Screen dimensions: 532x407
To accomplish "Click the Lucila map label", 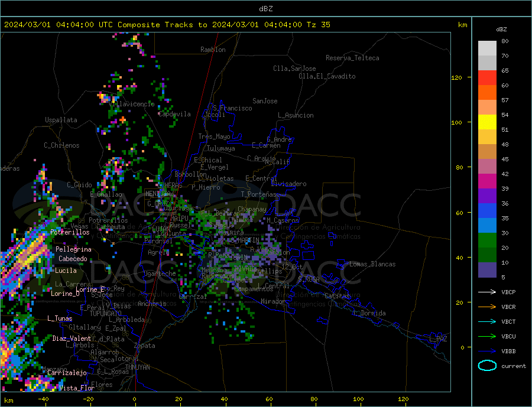I will (x=66, y=271).
